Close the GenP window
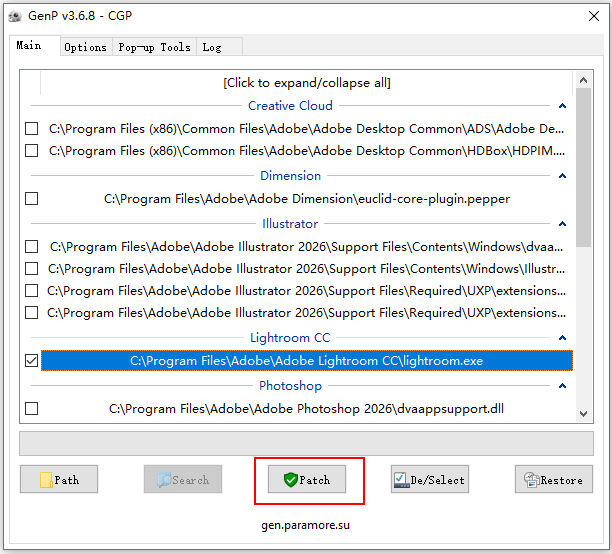Viewport: 612px width, 554px height. point(594,16)
